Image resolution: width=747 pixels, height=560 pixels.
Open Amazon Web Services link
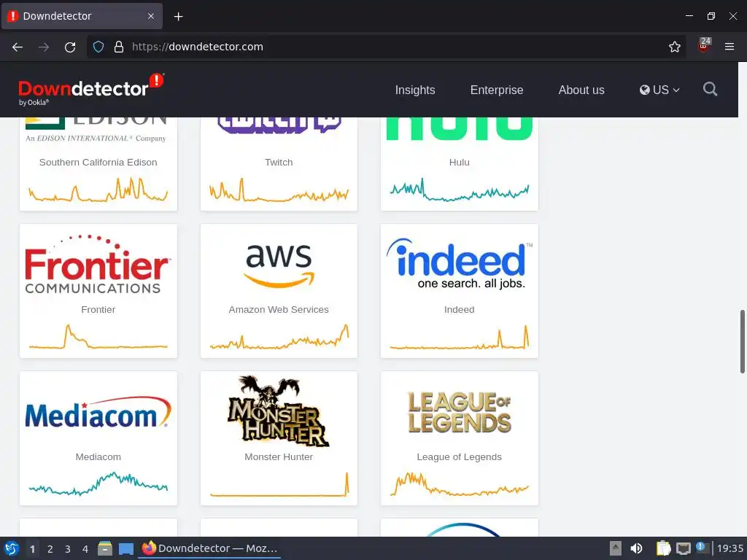point(279,309)
